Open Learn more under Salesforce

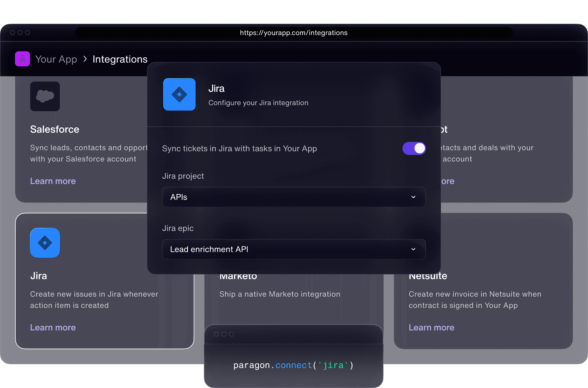tap(53, 181)
